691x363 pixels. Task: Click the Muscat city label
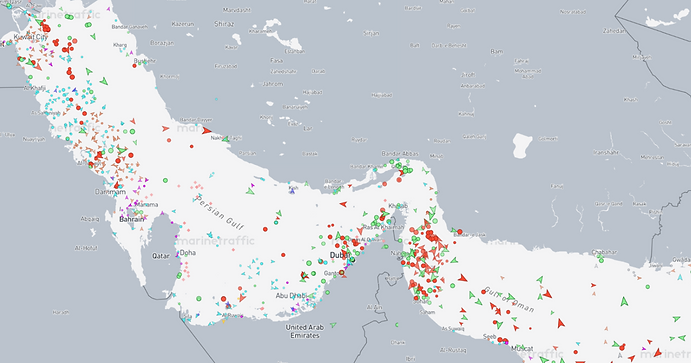(x=522, y=348)
